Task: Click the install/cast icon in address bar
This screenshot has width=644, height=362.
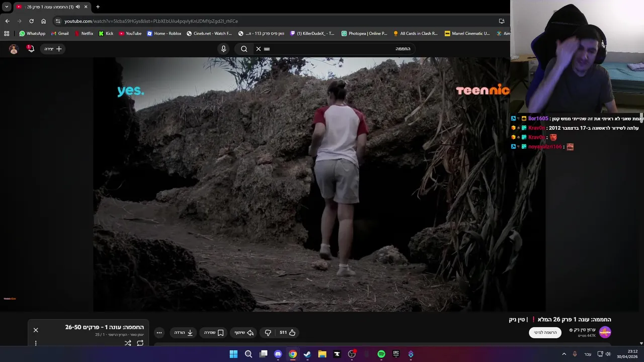Action: (x=502, y=21)
